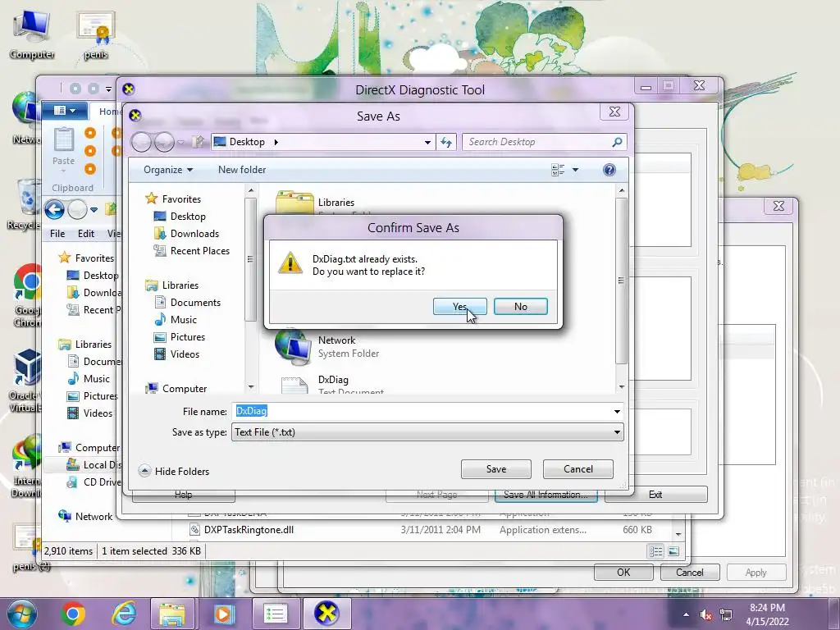Confirm replacing DxDiag.txt with Yes

[459, 307]
